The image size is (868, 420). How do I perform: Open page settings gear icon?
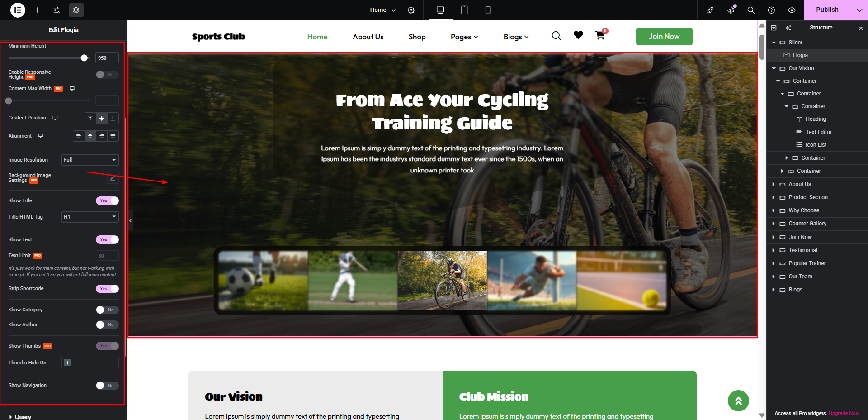coord(411,10)
